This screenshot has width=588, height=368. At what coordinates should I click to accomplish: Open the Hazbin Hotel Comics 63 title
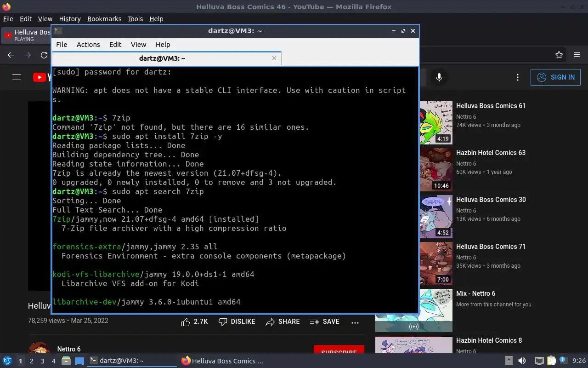(x=491, y=153)
